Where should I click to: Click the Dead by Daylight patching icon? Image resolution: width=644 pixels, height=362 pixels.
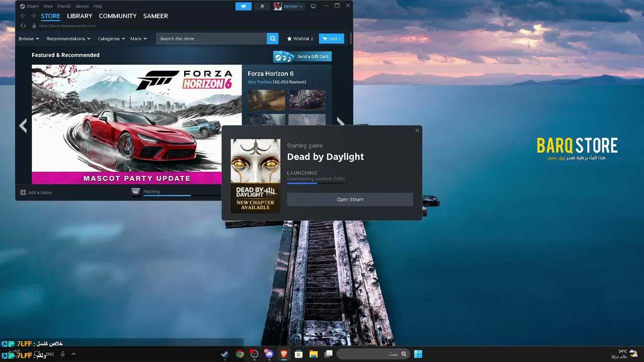click(x=136, y=192)
